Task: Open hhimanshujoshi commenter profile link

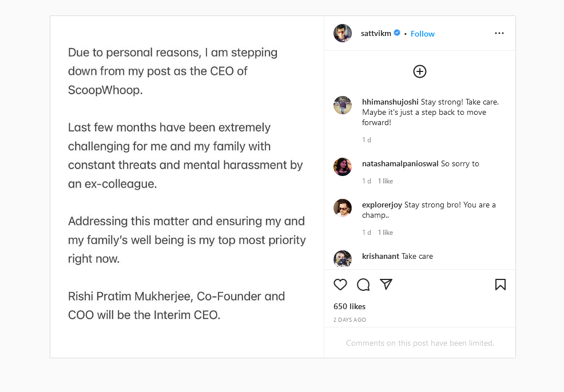Action: pyautogui.click(x=390, y=102)
